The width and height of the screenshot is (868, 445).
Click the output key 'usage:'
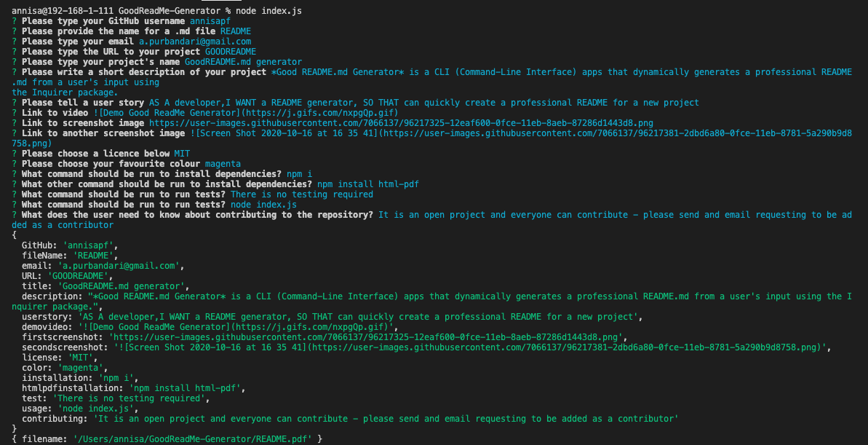tap(36, 409)
